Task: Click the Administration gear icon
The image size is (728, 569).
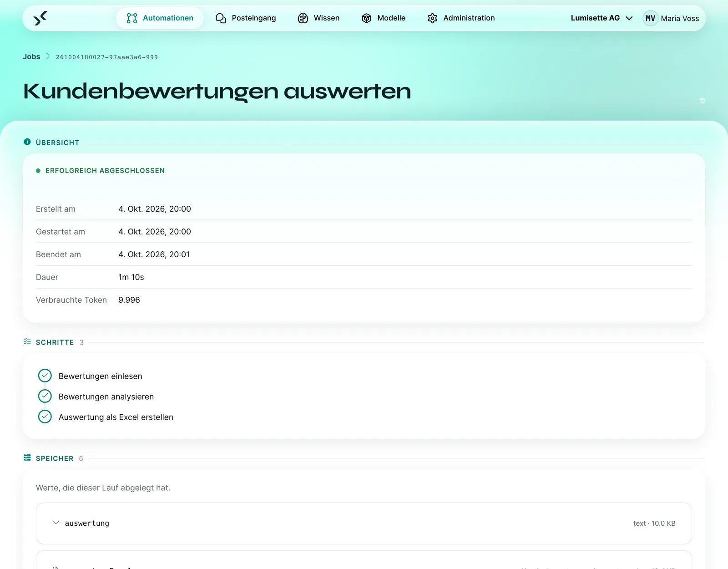Action: pos(432,18)
